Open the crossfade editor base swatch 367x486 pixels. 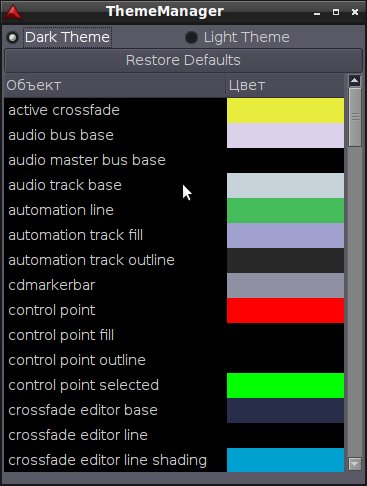point(285,410)
